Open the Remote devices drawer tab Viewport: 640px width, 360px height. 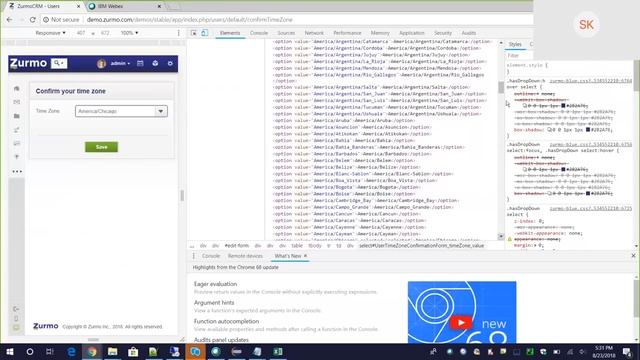tap(245, 256)
